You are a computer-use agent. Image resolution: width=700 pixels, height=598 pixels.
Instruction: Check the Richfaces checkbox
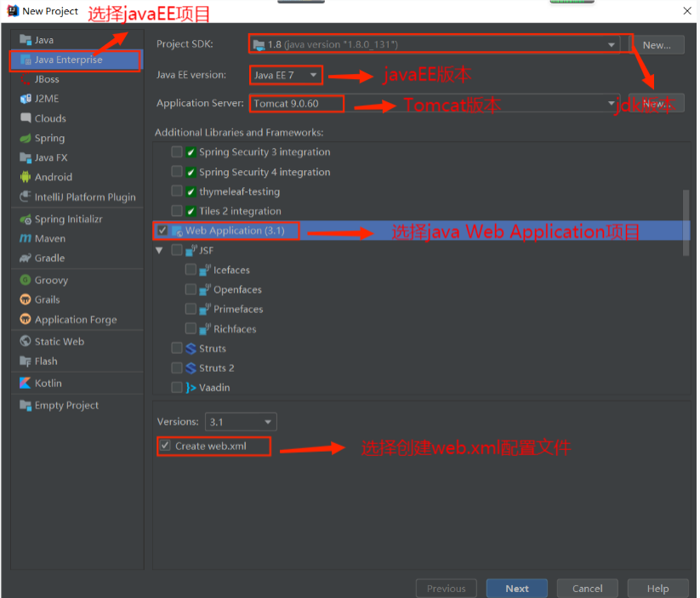191,328
